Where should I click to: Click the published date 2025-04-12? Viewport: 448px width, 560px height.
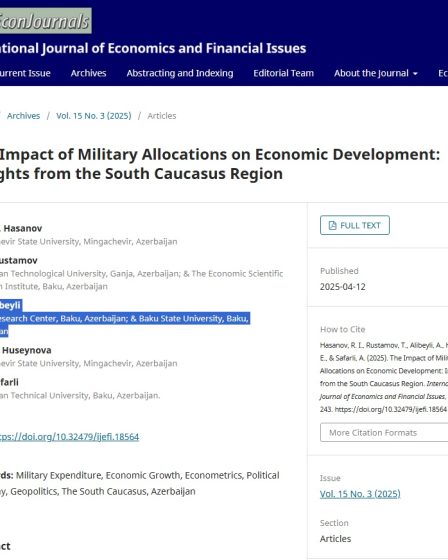[343, 287]
